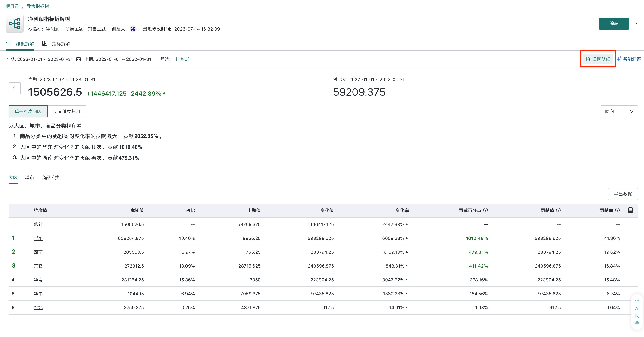Open 根目录 breadcrumb link

point(12,7)
